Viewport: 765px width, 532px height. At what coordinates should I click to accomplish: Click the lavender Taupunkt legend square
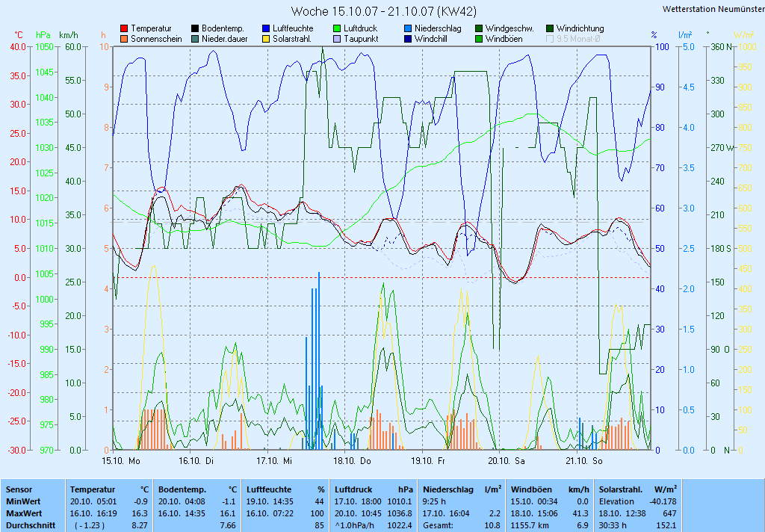point(337,39)
